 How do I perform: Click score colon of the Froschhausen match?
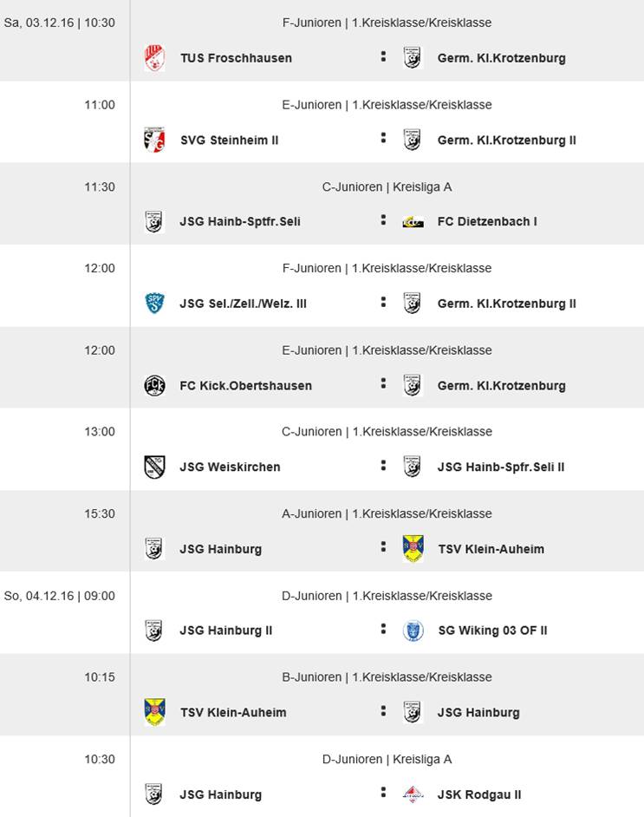(383, 57)
